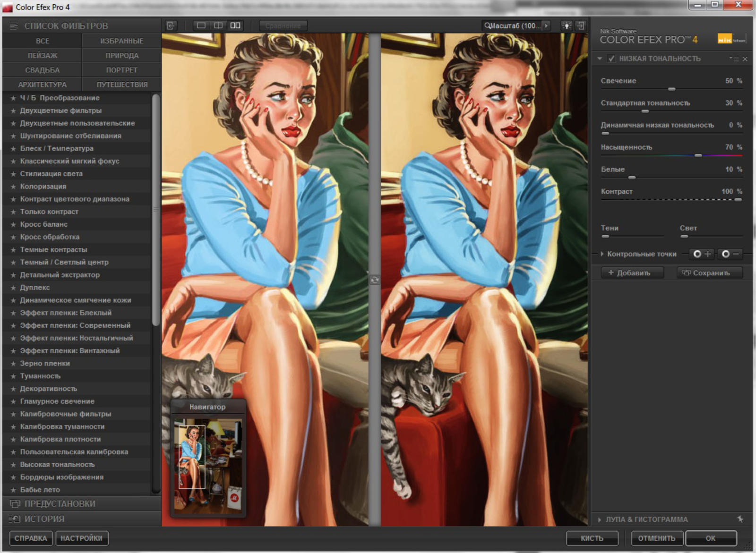Viewport: 756px width, 553px height.
Task: Star the Кросс баланс filter
Action: click(x=13, y=224)
